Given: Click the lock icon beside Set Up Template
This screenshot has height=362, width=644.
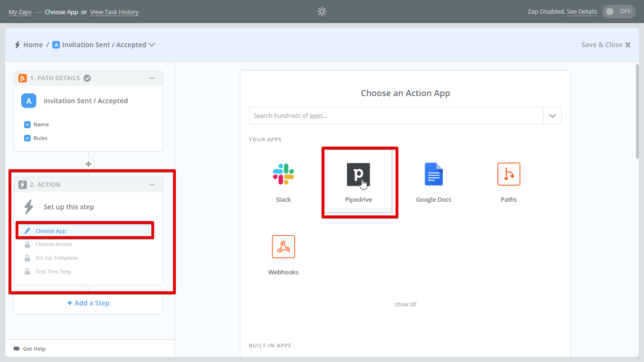Looking at the screenshot, I should pos(27,258).
